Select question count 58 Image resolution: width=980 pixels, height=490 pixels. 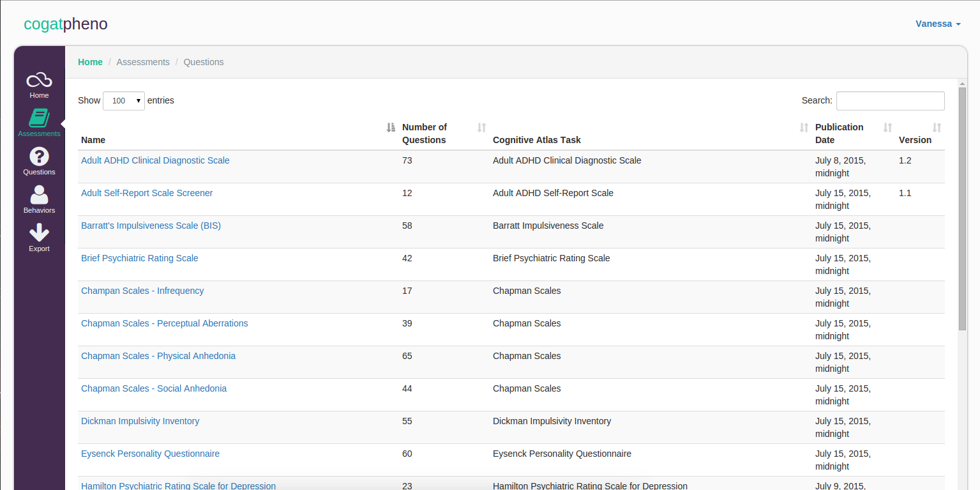pos(407,226)
